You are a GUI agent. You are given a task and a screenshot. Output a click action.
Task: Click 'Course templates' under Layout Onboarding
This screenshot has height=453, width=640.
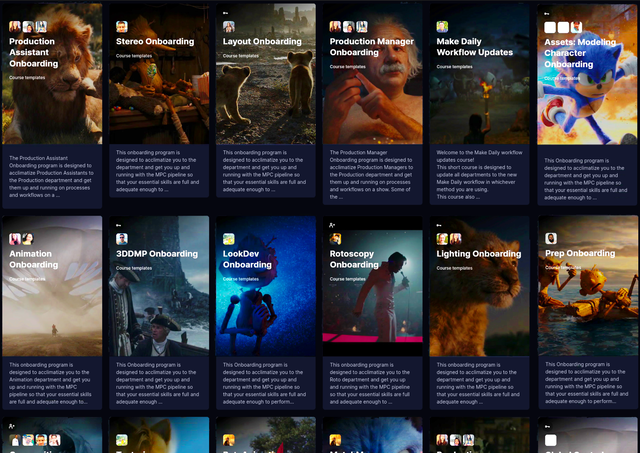(241, 56)
